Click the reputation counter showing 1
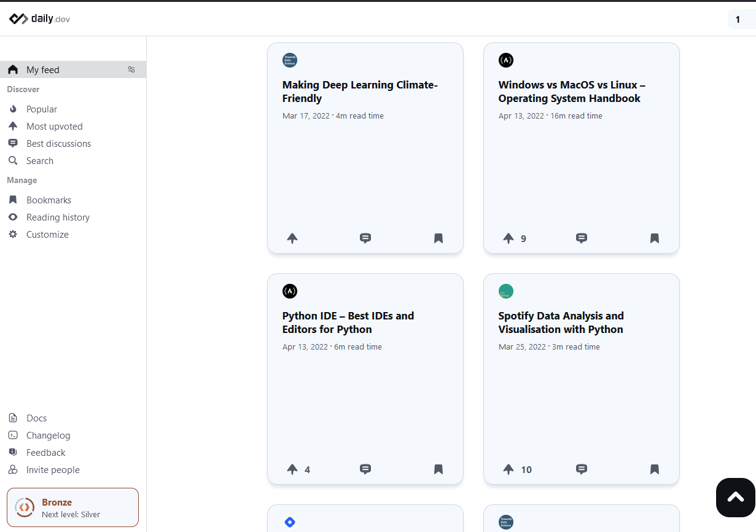This screenshot has height=532, width=756. click(x=738, y=20)
